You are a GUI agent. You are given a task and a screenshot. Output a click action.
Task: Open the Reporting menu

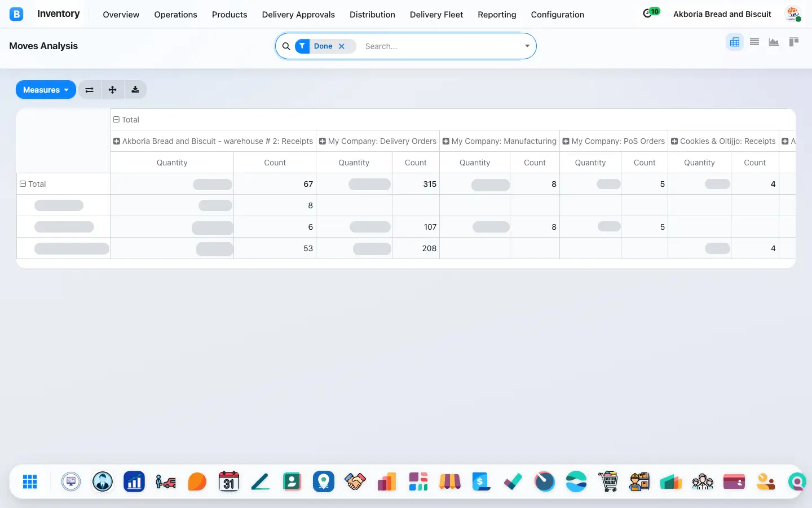pos(497,15)
